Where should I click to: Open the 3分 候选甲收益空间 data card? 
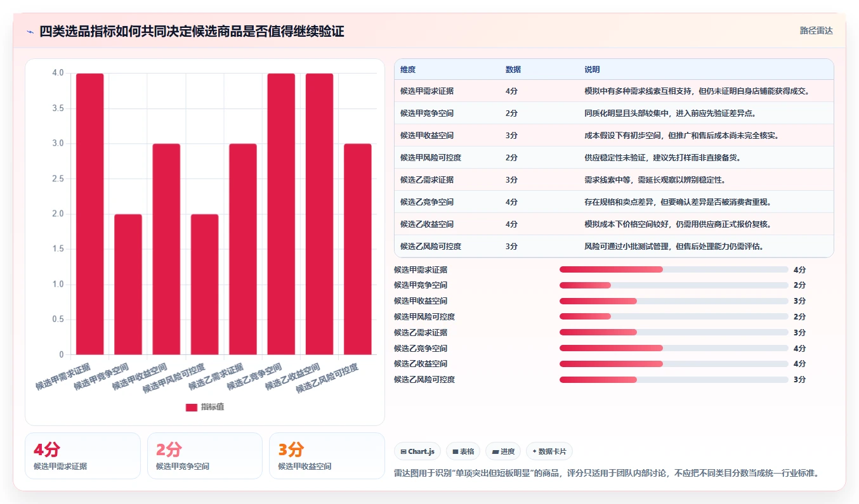pyautogui.click(x=327, y=456)
